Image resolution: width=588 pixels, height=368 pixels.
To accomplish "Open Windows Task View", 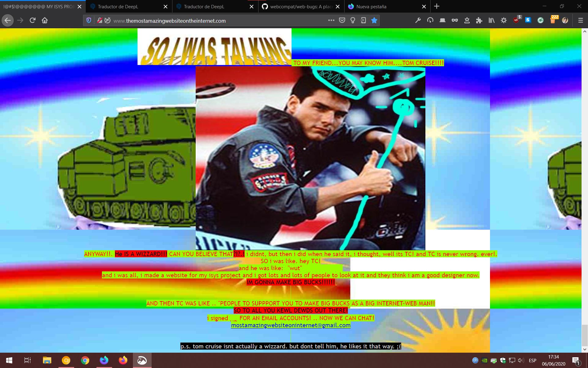I will click(28, 360).
